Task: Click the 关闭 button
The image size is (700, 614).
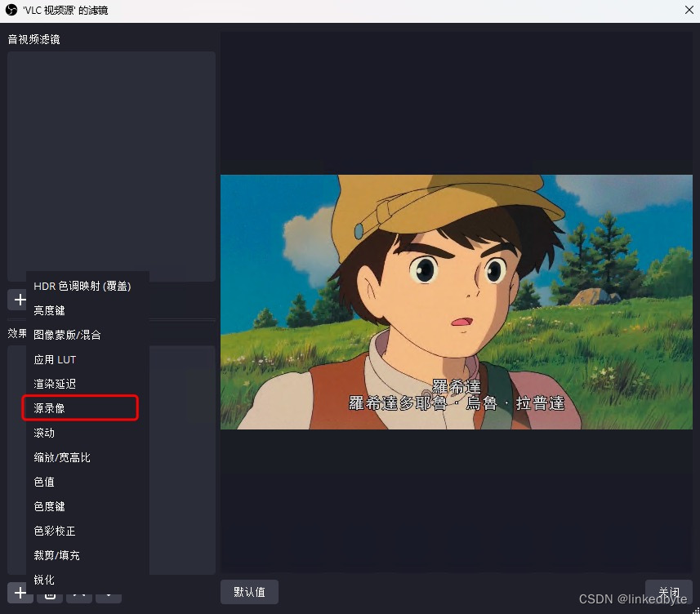Action: [x=669, y=592]
